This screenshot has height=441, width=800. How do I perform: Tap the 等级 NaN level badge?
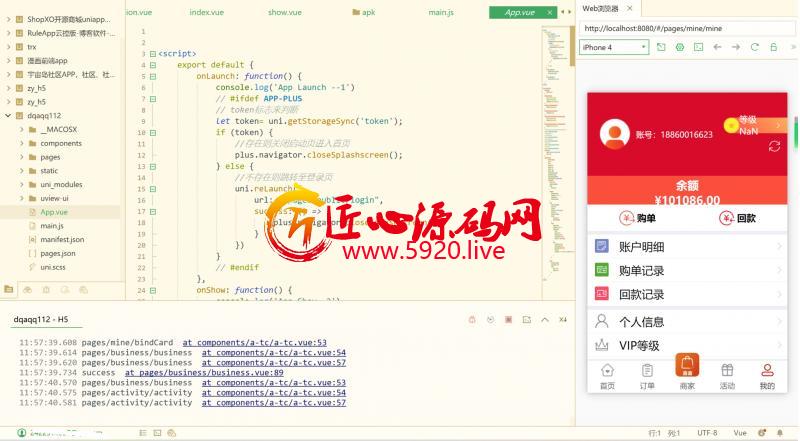[754, 125]
